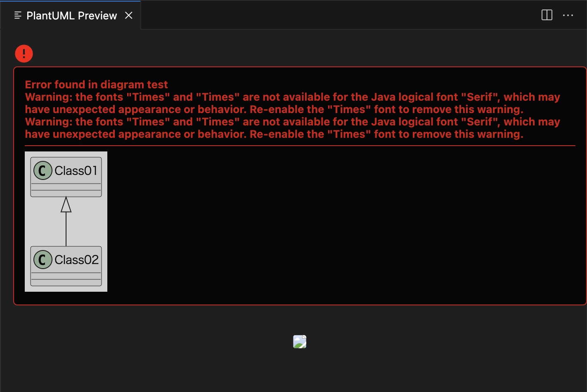Split the editor with the layout icon
This screenshot has height=392, width=587.
[x=547, y=15]
